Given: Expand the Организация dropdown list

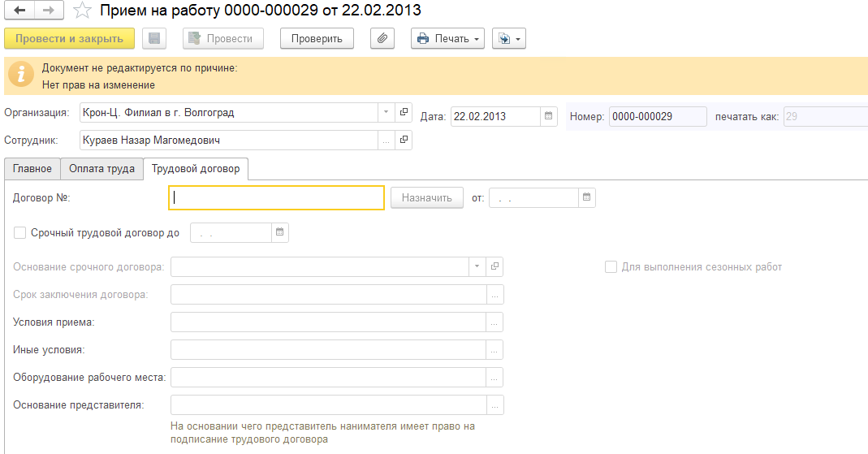Looking at the screenshot, I should coord(386,112).
